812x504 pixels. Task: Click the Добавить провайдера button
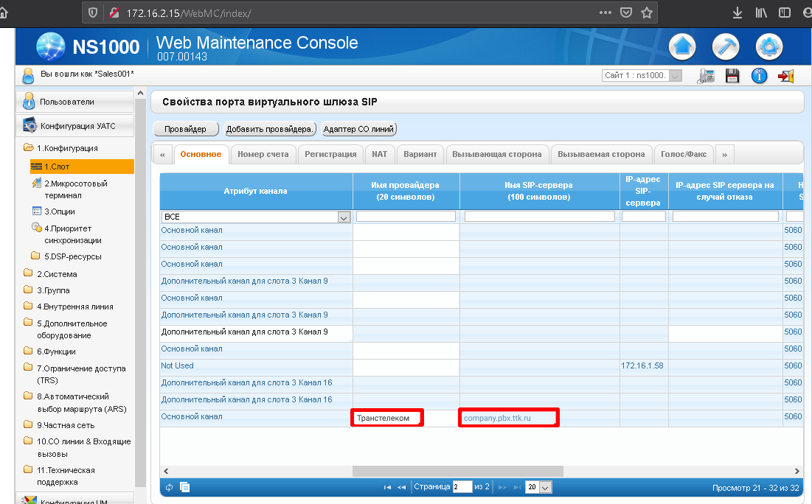pyautogui.click(x=270, y=129)
